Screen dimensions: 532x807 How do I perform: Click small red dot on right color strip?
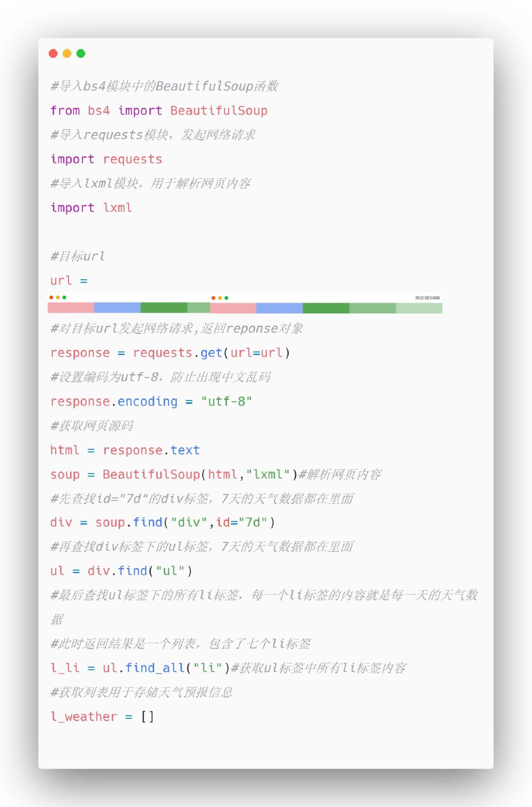[x=213, y=298]
